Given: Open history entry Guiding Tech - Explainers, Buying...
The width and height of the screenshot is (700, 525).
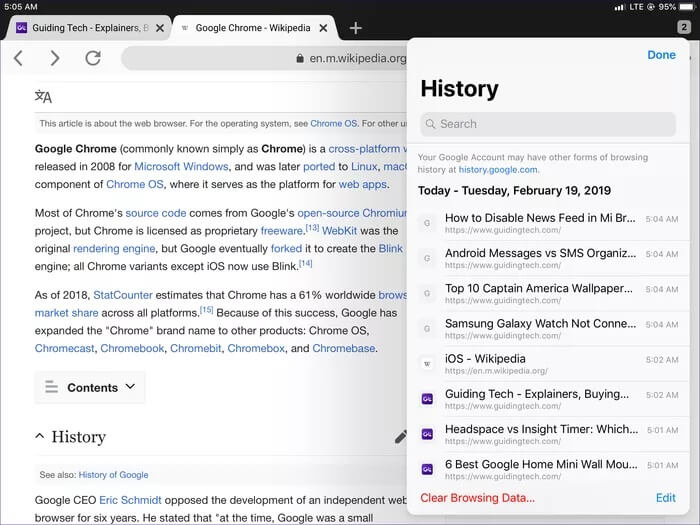Looking at the screenshot, I should click(549, 399).
